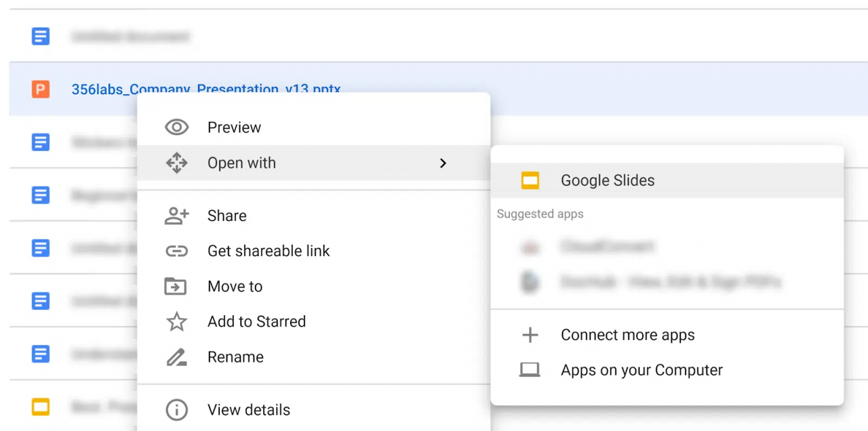Choose Preview from the context menu
Image resolution: width=868 pixels, height=431 pixels.
[x=234, y=127]
